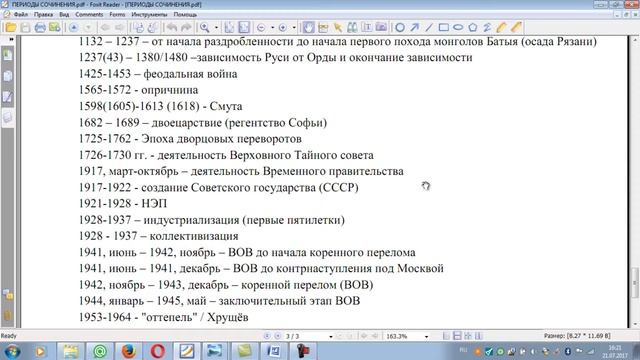
Task: Launch Firefox from the taskbar
Action: [x=129, y=351]
